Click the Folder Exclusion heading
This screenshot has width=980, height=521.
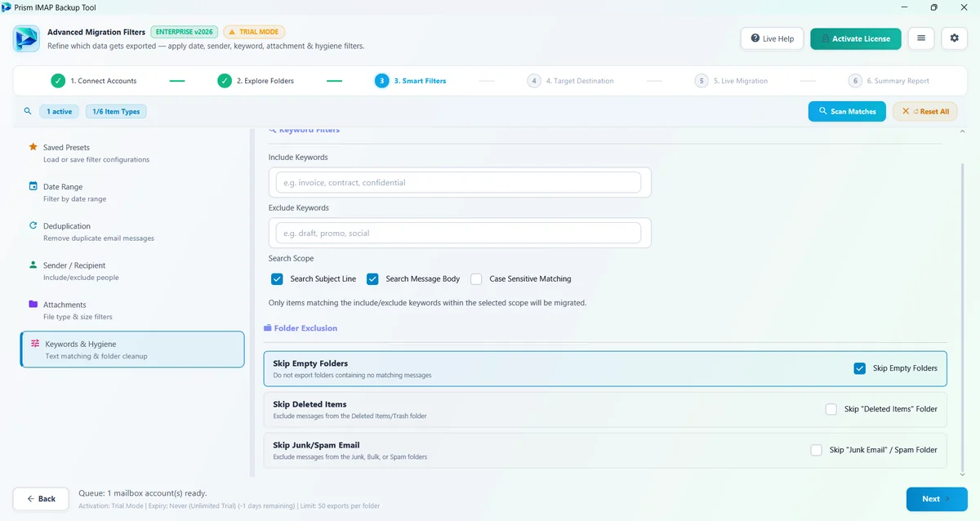click(305, 328)
